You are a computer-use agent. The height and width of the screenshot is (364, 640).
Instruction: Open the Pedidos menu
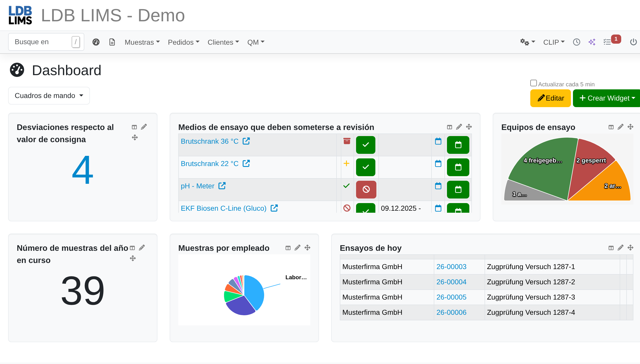184,42
